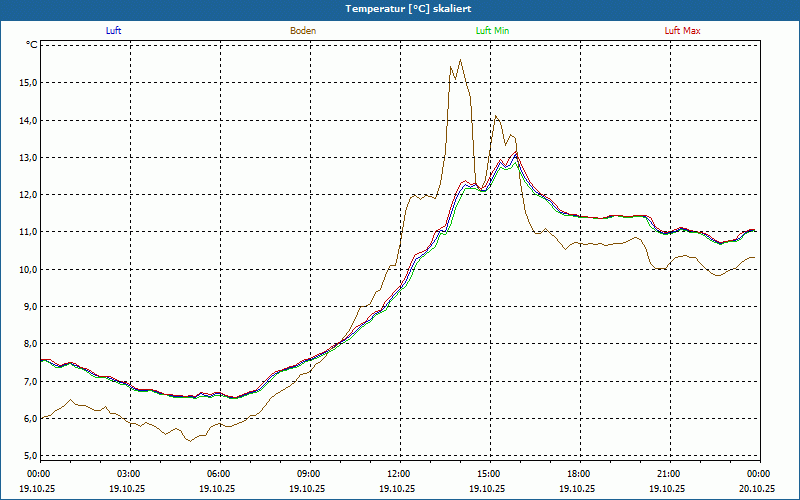
Task: Click the 'Temperatur [°C] skaliert' chart title
Action: (x=400, y=8)
